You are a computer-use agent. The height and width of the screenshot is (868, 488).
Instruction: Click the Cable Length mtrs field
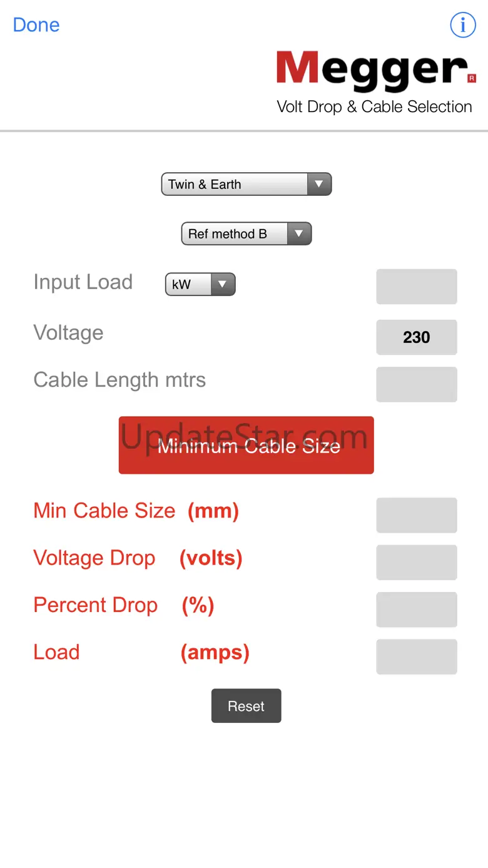pyautogui.click(x=416, y=384)
